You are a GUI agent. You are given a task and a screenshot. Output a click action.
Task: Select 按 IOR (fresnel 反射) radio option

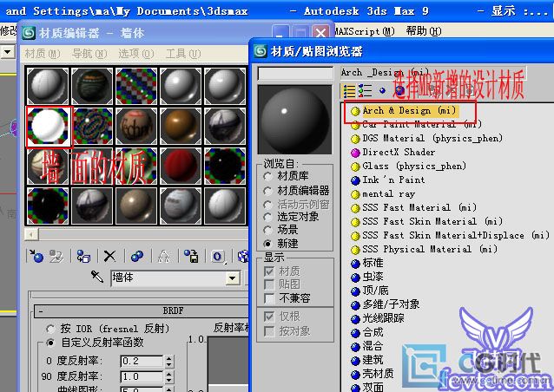click(x=50, y=329)
